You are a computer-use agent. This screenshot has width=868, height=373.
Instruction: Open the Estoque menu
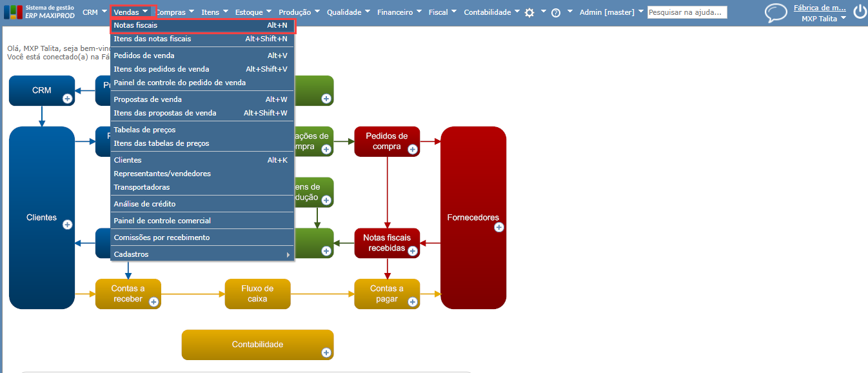[253, 12]
